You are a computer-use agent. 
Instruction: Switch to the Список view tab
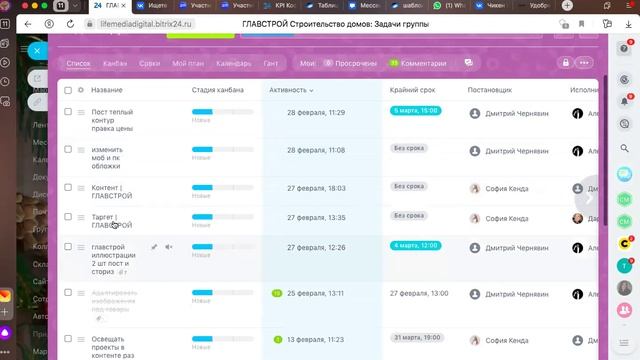pyautogui.click(x=78, y=63)
